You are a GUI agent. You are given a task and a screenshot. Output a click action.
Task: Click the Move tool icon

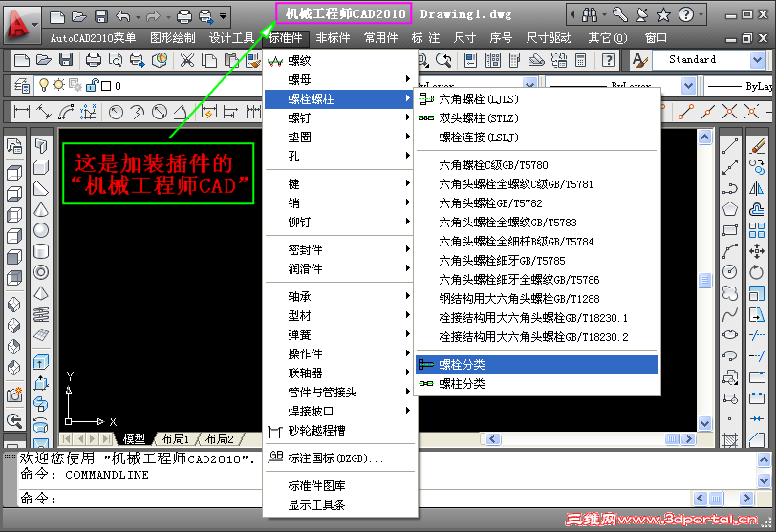757,251
